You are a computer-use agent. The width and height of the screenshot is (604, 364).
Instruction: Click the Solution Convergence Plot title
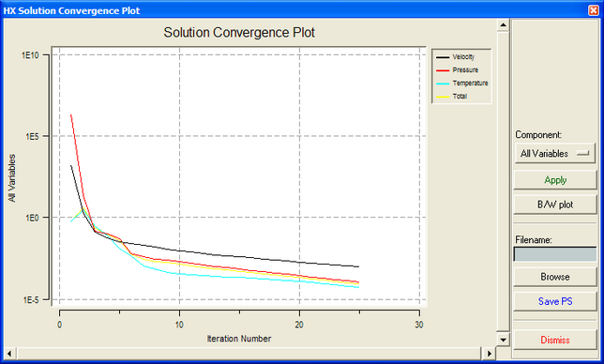pyautogui.click(x=239, y=32)
